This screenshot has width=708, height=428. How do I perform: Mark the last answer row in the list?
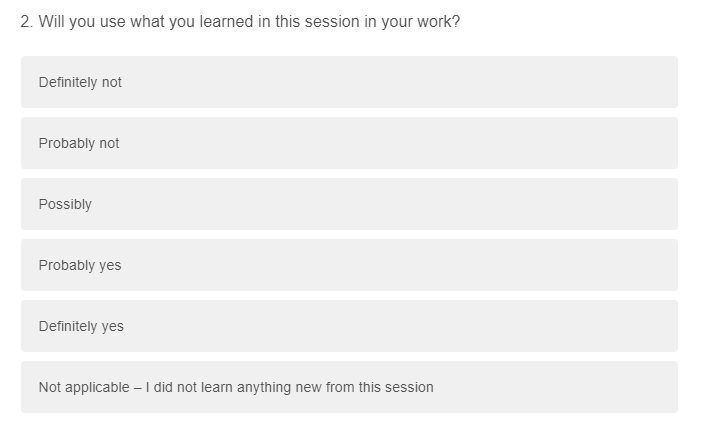(x=349, y=387)
